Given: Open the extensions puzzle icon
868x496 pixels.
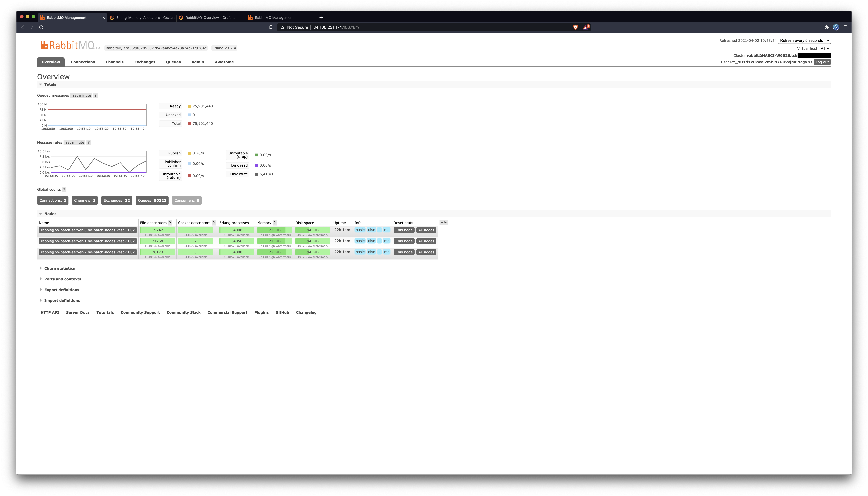Looking at the screenshot, I should [827, 27].
